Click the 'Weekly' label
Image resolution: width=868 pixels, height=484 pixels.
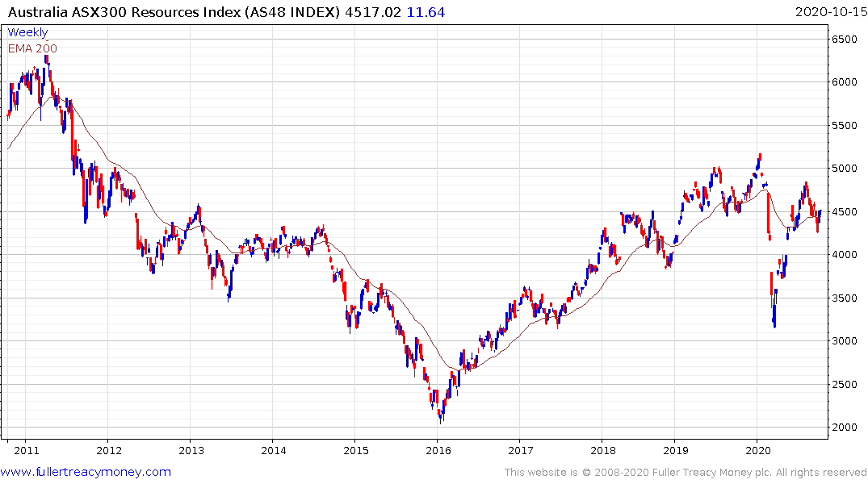click(x=27, y=32)
